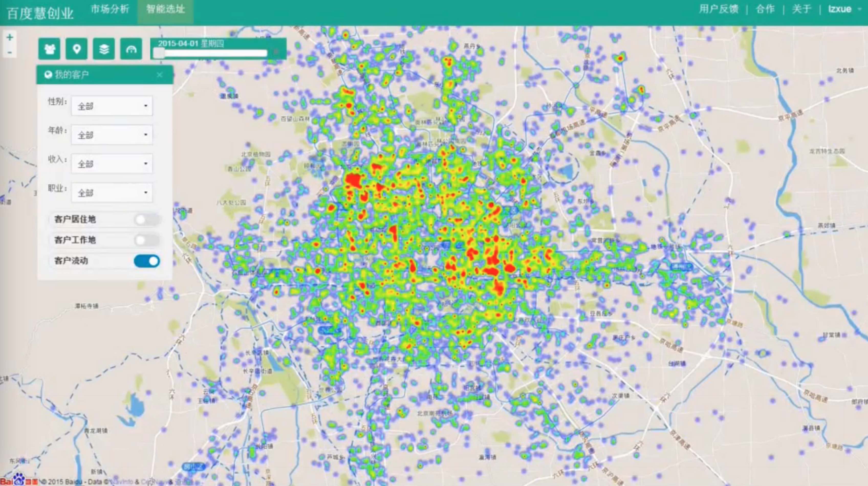Viewport: 868px width, 486px height.
Task: Open the map layers stack icon
Action: (104, 49)
